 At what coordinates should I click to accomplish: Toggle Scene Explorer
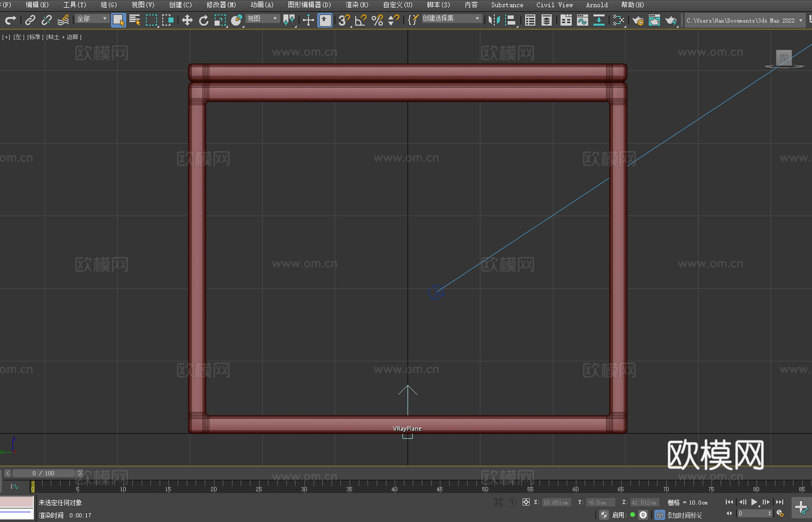[x=530, y=20]
